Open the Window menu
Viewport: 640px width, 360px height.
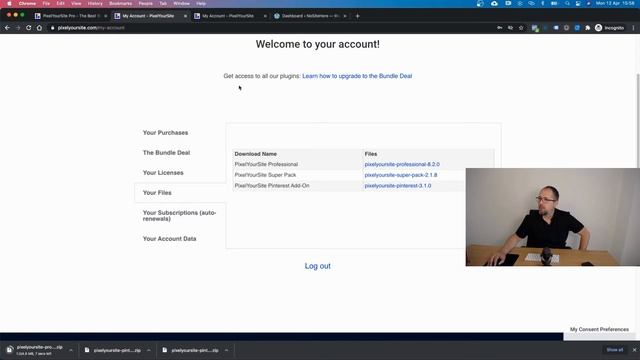[181, 3]
